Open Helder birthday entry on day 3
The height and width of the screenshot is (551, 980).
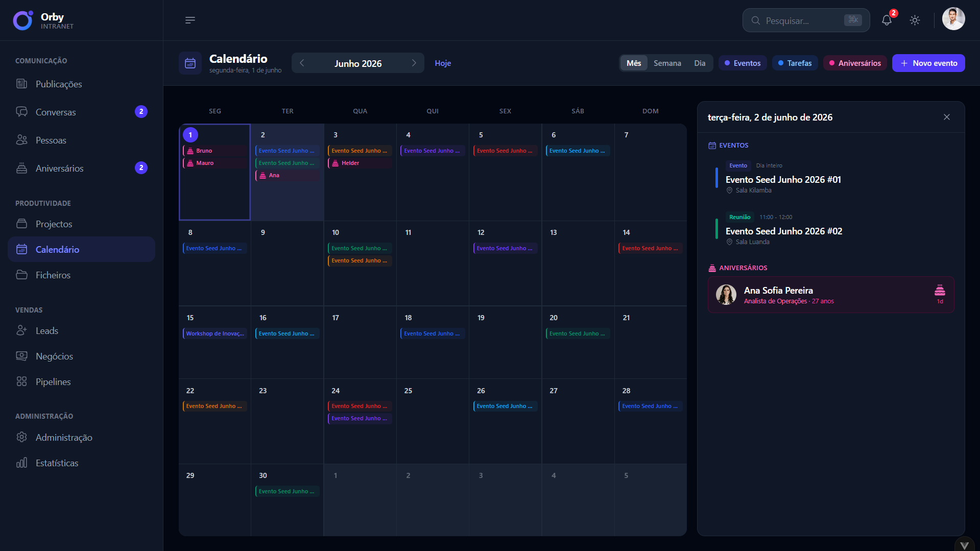pos(360,163)
